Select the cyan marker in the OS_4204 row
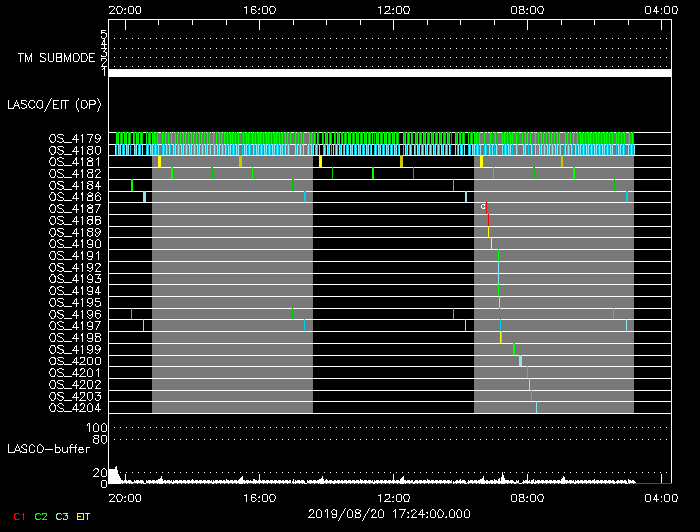Image resolution: width=700 pixels, height=532 pixels. [536, 407]
